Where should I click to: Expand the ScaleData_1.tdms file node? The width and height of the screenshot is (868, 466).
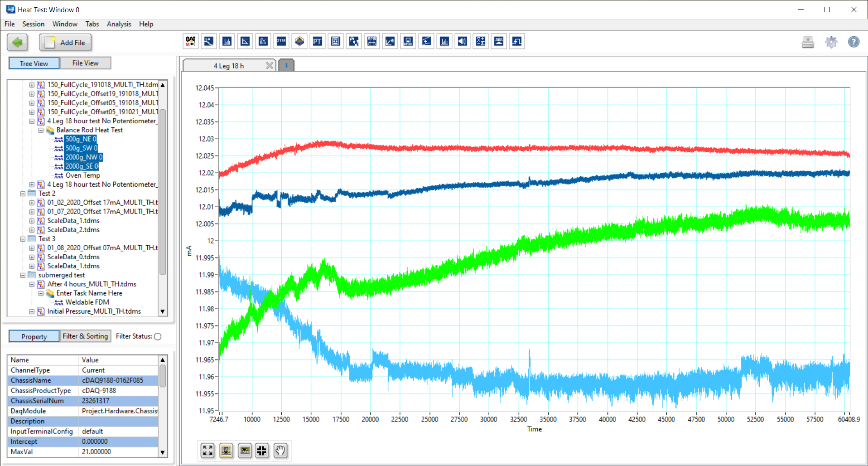tap(31, 221)
